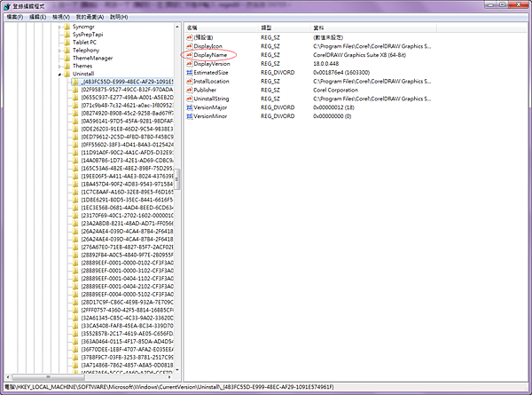Screen dimensions: 532x395
Task: Click the tree pane scroll up arrow
Action: pyautogui.click(x=177, y=27)
